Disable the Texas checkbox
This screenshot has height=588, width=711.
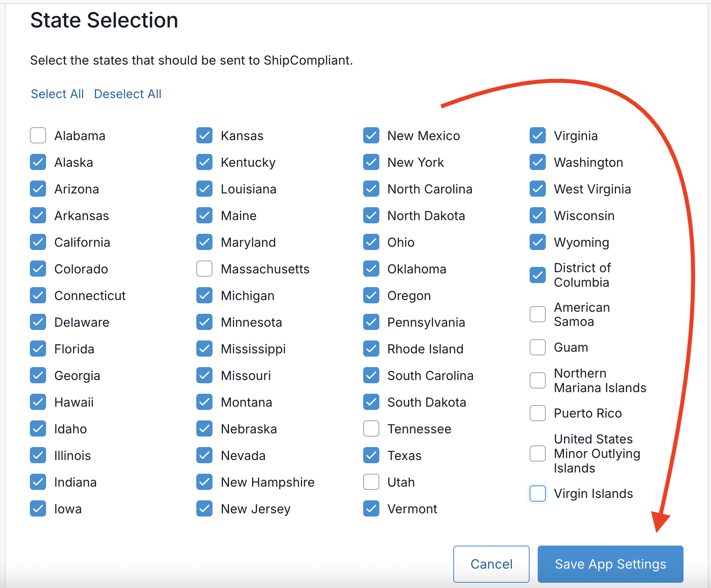point(370,455)
